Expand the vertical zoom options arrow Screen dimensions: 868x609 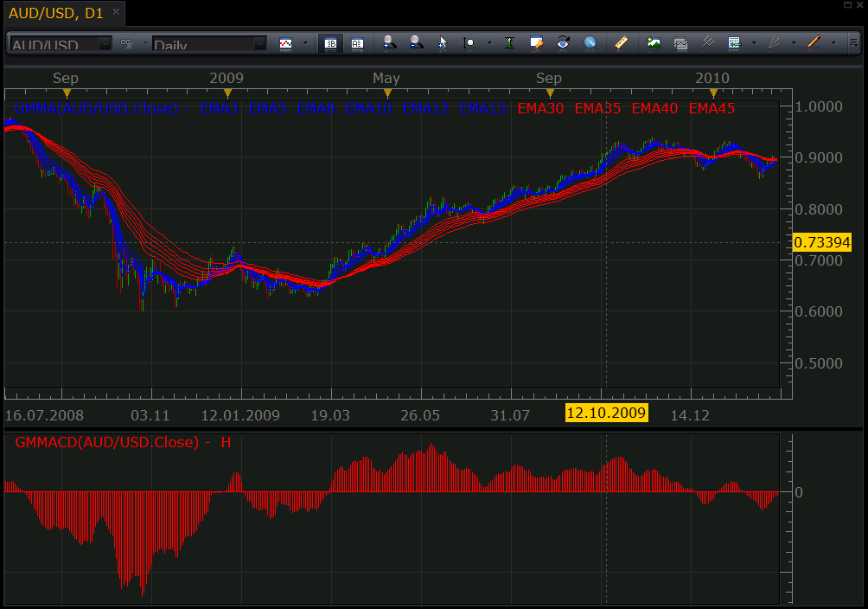(489, 42)
